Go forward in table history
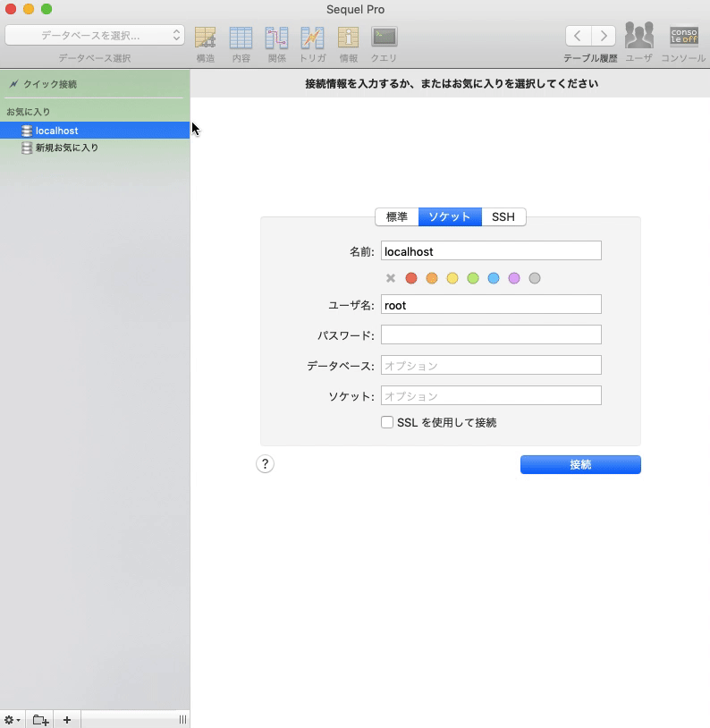 [604, 36]
